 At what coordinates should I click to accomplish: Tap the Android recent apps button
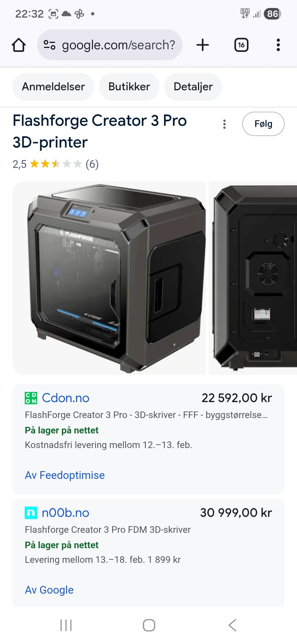(x=66, y=625)
